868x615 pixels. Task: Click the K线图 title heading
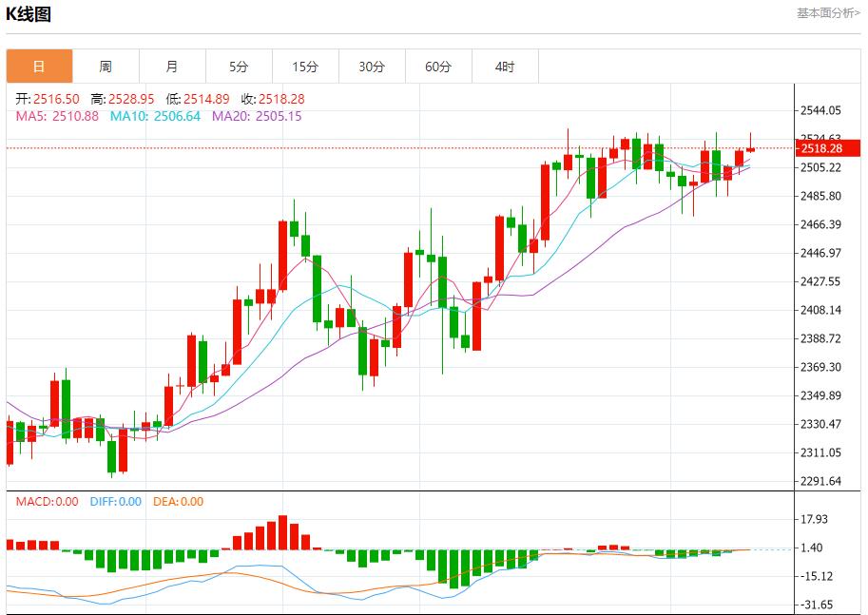click(x=29, y=14)
